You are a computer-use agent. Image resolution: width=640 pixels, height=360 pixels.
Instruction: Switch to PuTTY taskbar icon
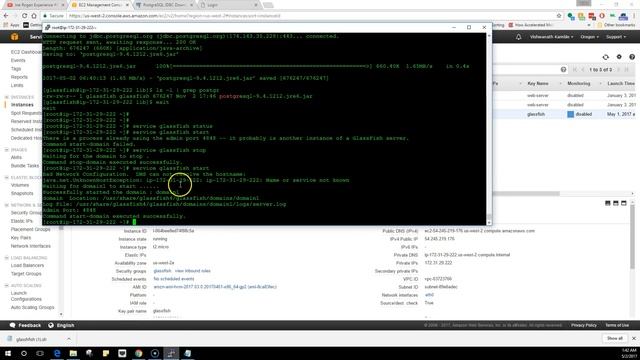click(171, 353)
